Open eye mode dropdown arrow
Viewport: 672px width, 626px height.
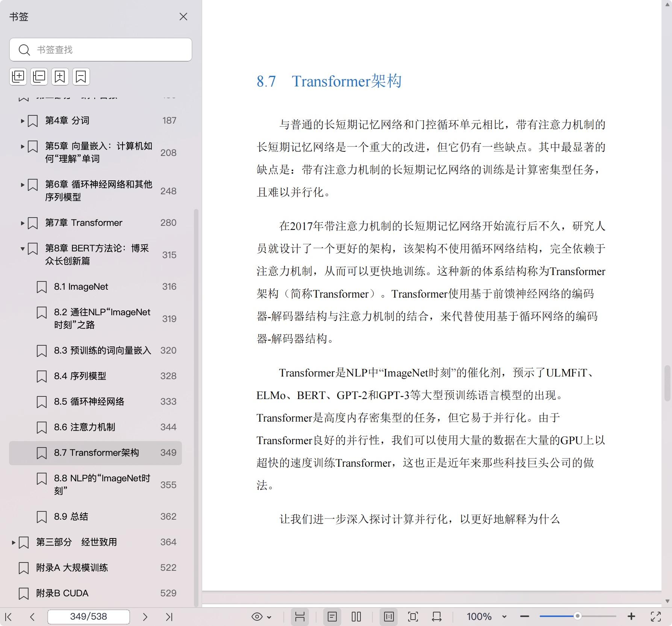[269, 617]
